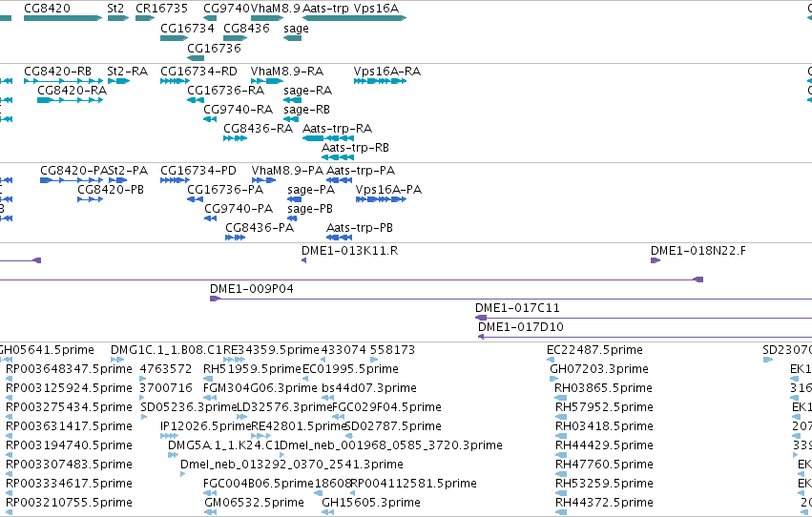
Task: Select the GM06532.5prime EST
Action: [x=210, y=512]
